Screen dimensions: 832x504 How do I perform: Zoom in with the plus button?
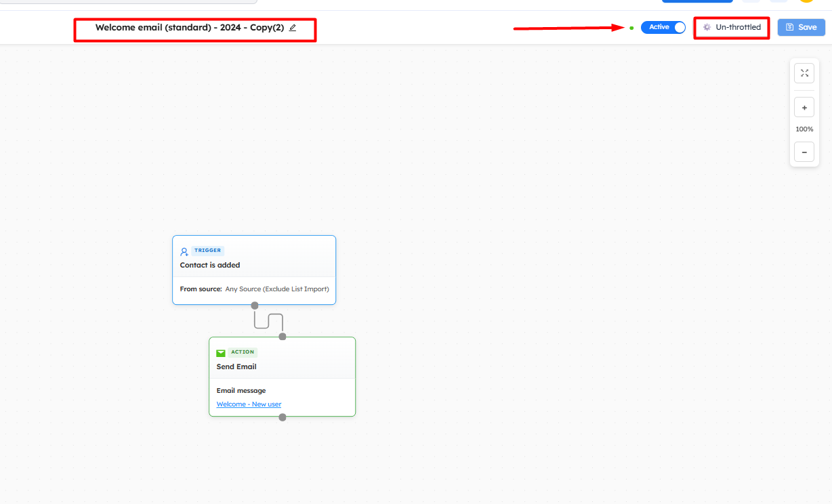[x=804, y=107]
